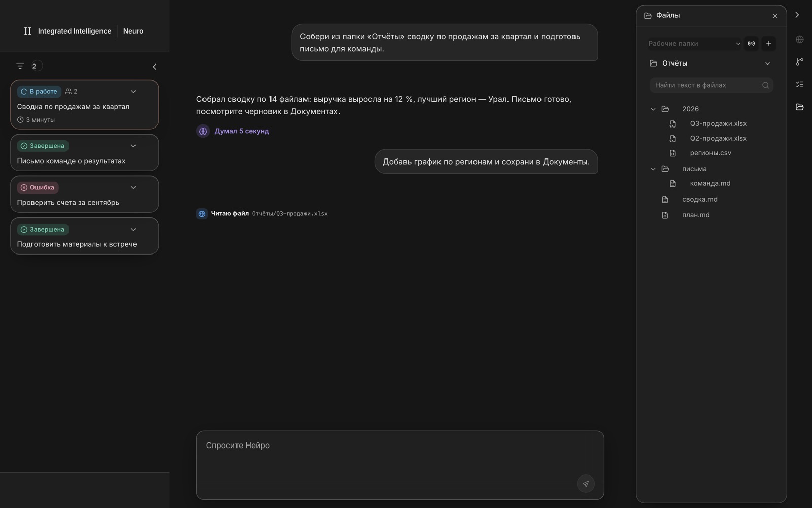Image resolution: width=812 pixels, height=508 pixels.
Task: Select task Подготовить материалы к встрече
Action: tap(84, 236)
